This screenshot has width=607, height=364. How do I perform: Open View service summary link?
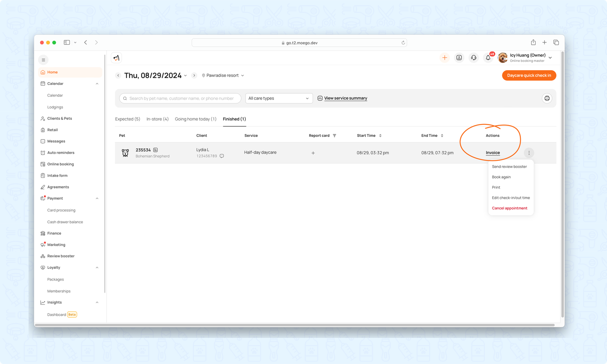tap(342, 98)
